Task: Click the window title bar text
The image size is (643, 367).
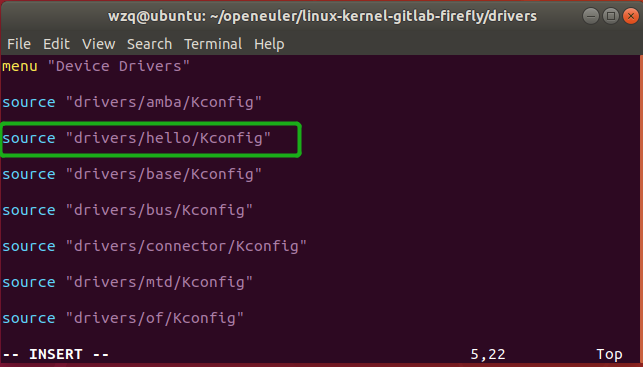Action: pyautogui.click(x=322, y=16)
